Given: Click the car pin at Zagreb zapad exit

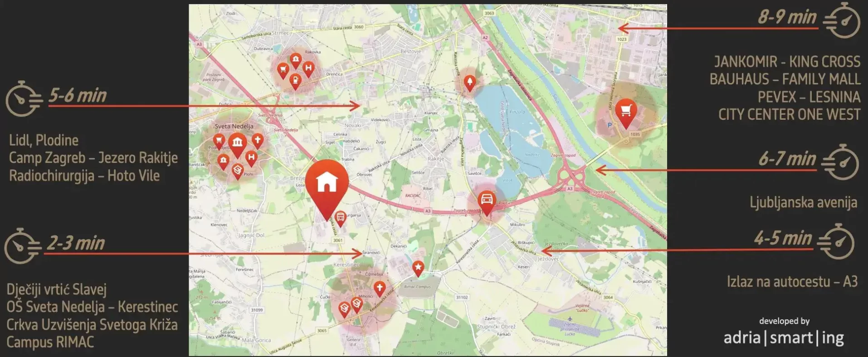Looking at the screenshot, I should [487, 203].
